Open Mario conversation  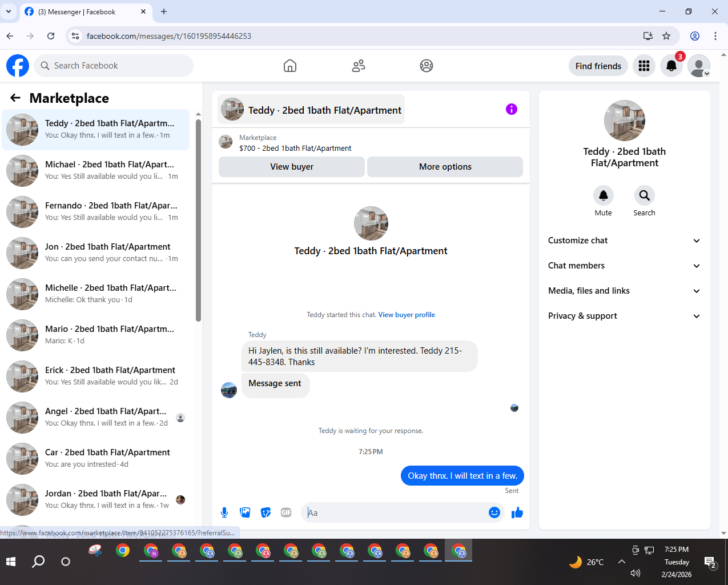[96, 335]
